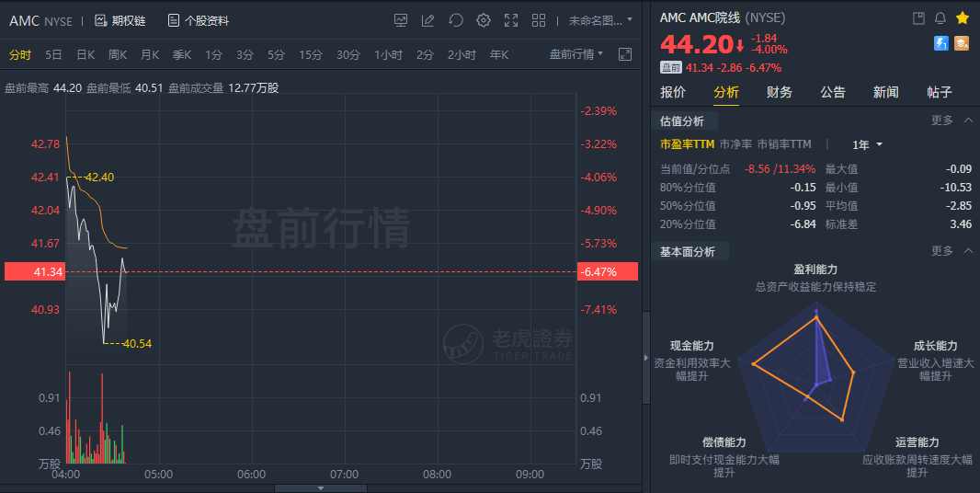980x493 pixels.
Task: Select the 分时 timeframe tab
Action: [20, 55]
